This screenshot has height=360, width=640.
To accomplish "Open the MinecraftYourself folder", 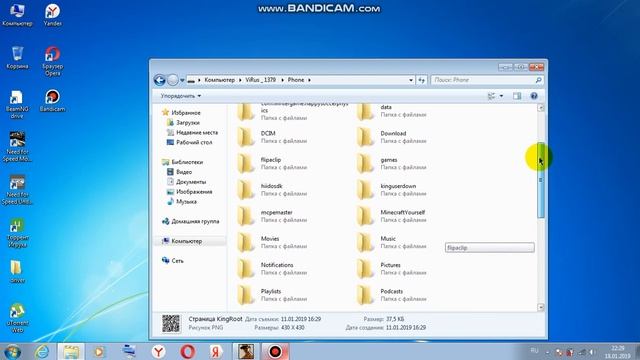I will click(x=392, y=216).
